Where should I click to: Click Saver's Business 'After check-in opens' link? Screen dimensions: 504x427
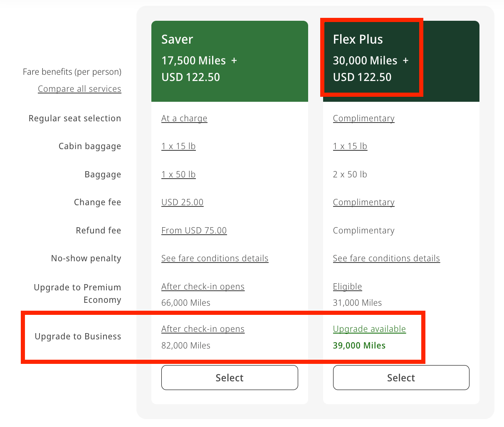pos(203,329)
